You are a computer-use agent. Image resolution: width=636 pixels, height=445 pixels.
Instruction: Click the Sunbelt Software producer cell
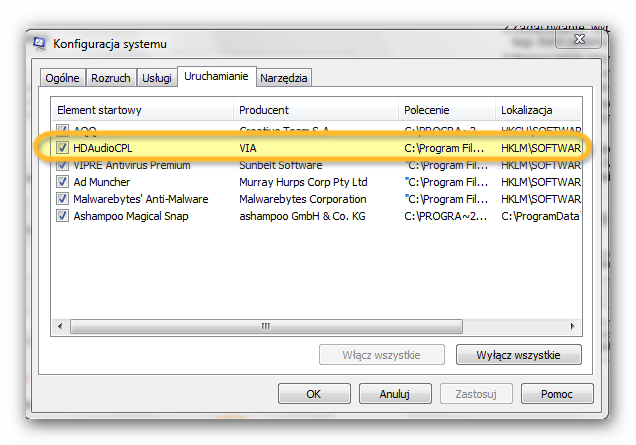pyautogui.click(x=280, y=165)
